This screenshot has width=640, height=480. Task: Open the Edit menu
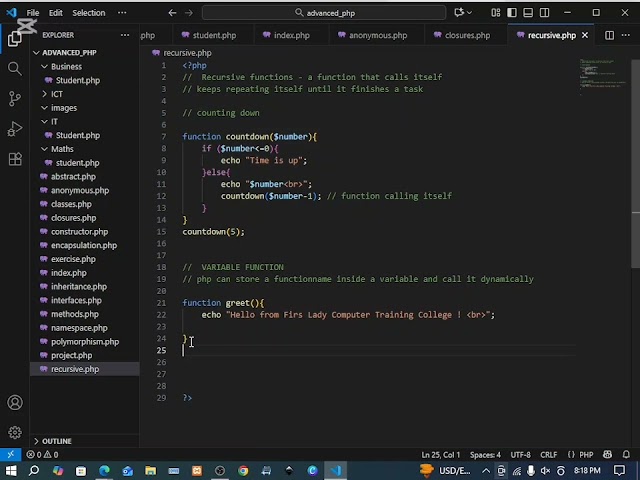click(56, 13)
